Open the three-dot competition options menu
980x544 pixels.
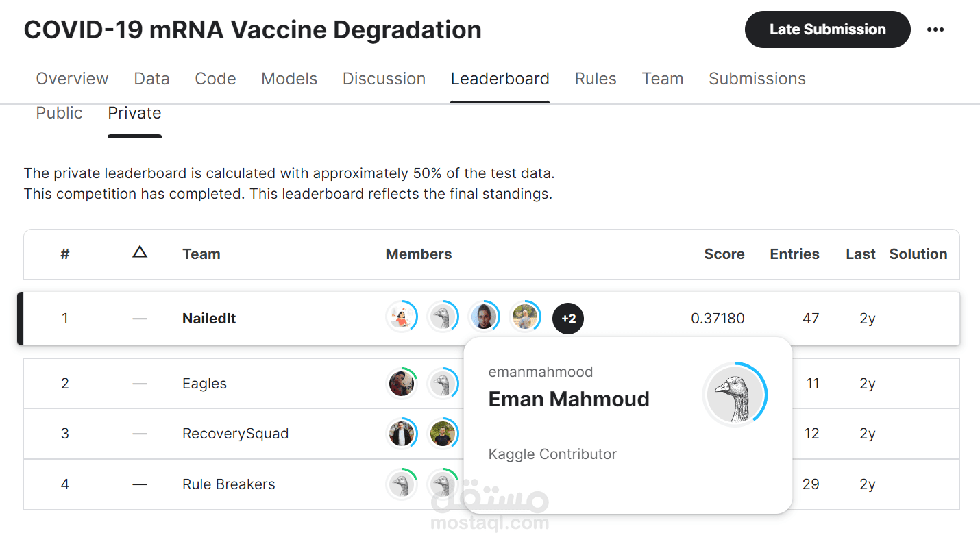[935, 29]
